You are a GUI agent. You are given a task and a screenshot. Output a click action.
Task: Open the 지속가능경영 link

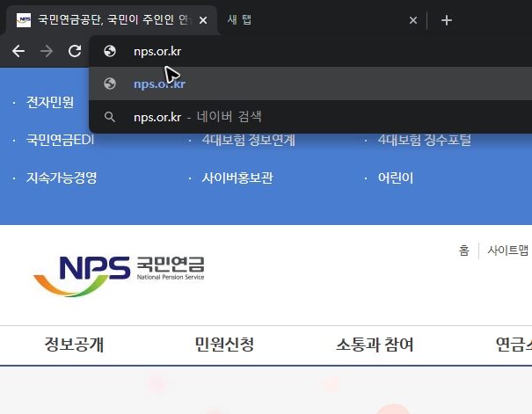pyautogui.click(x=62, y=178)
